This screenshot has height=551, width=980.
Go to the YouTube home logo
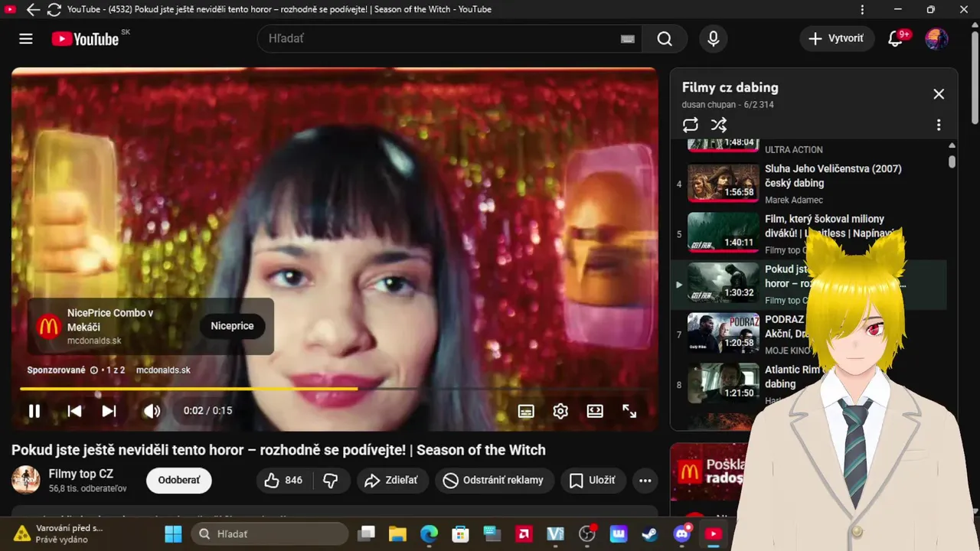(x=86, y=38)
